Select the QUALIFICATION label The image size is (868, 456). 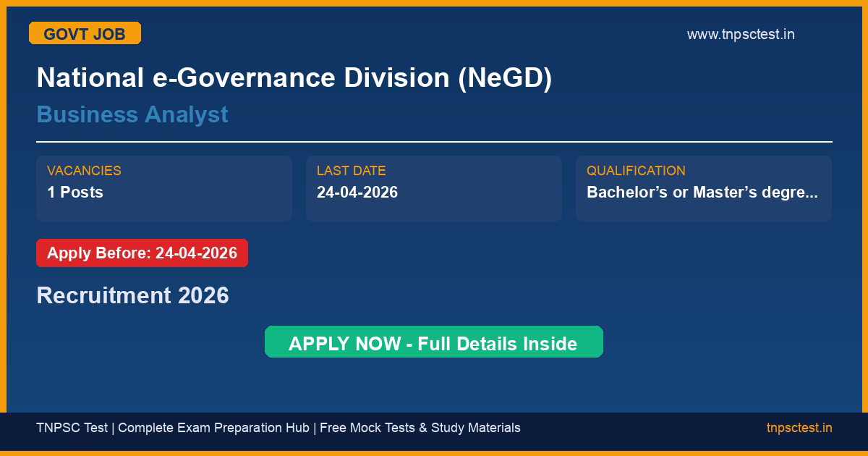click(x=636, y=171)
